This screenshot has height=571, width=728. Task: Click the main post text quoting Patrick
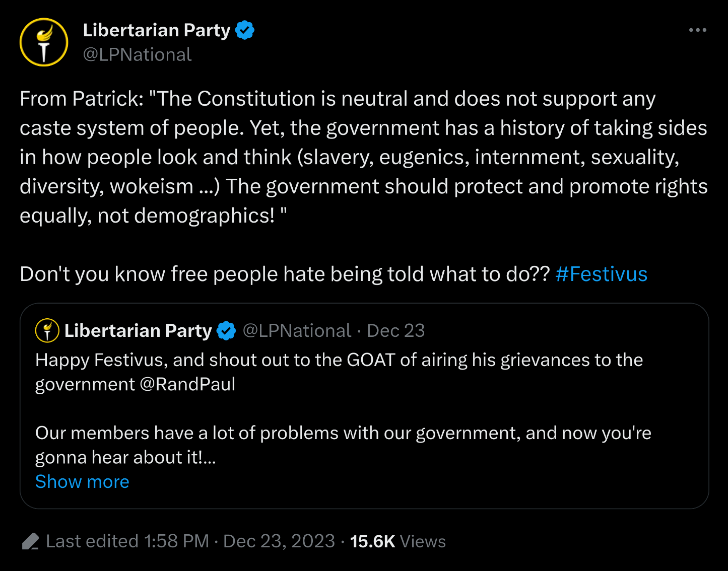coord(363,157)
